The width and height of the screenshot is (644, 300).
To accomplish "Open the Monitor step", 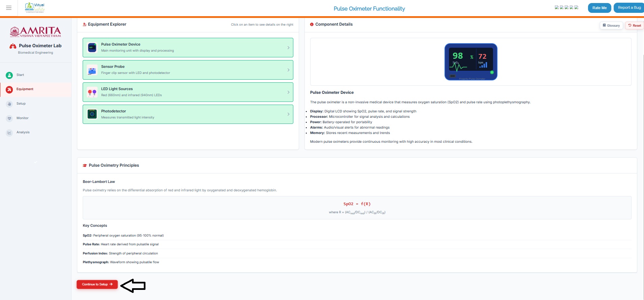I will click(x=22, y=118).
